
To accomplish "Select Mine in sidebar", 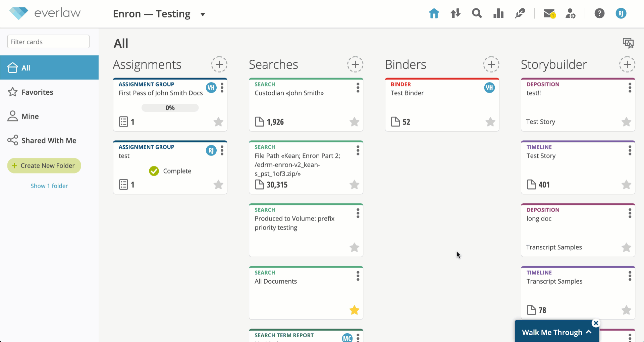I will [x=49, y=116].
